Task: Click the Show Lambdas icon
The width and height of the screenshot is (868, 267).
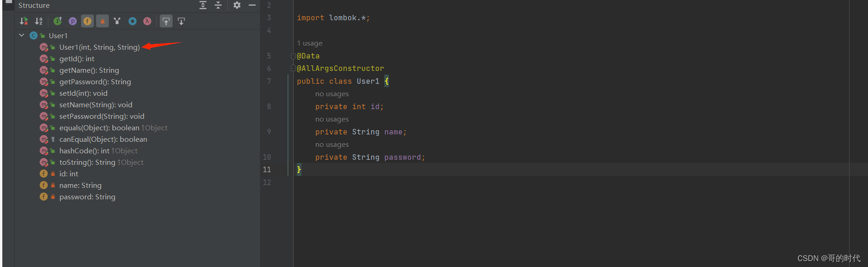Action: [147, 21]
